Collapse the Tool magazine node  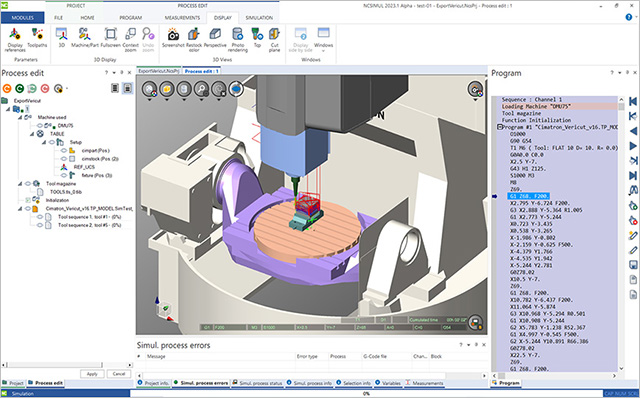pyautogui.click(x=20, y=184)
